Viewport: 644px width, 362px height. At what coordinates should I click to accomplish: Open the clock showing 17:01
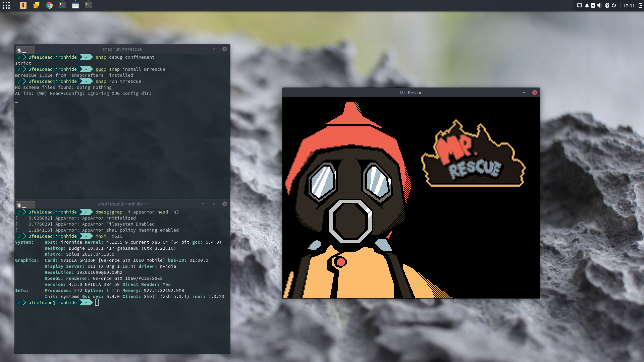coord(629,6)
